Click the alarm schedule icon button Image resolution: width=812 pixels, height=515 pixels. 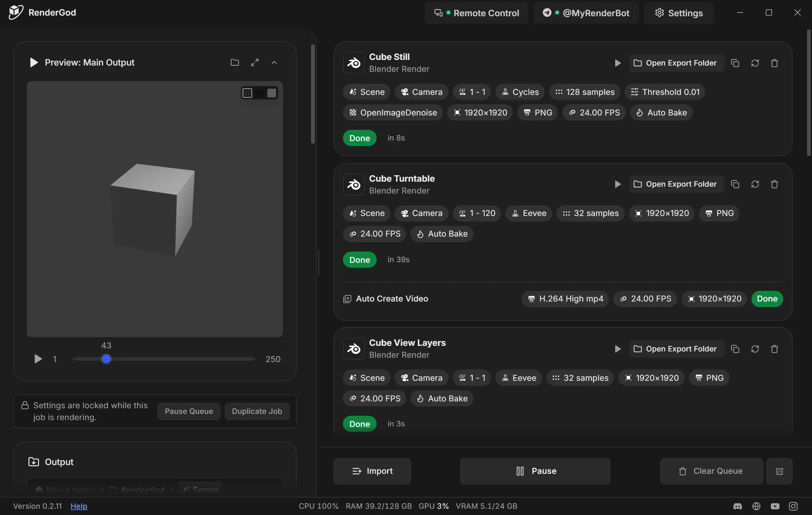pyautogui.click(x=779, y=471)
